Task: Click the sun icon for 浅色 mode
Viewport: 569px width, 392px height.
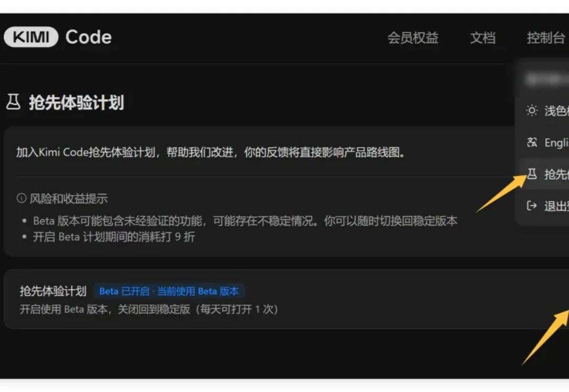Action: coord(531,111)
